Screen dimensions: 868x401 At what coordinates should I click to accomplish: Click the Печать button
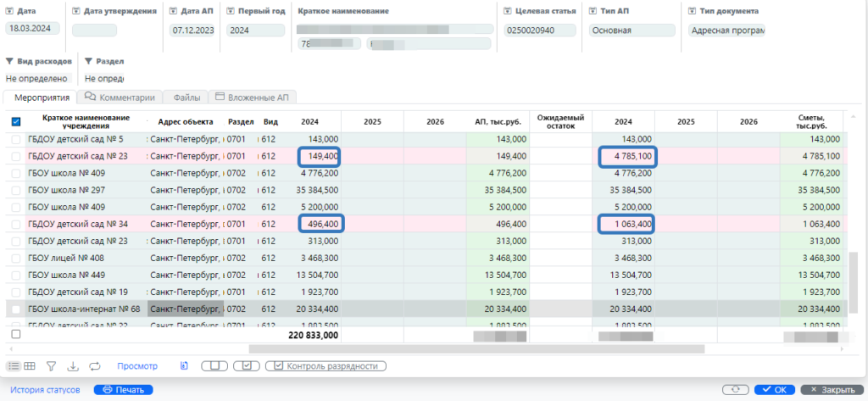(123, 390)
